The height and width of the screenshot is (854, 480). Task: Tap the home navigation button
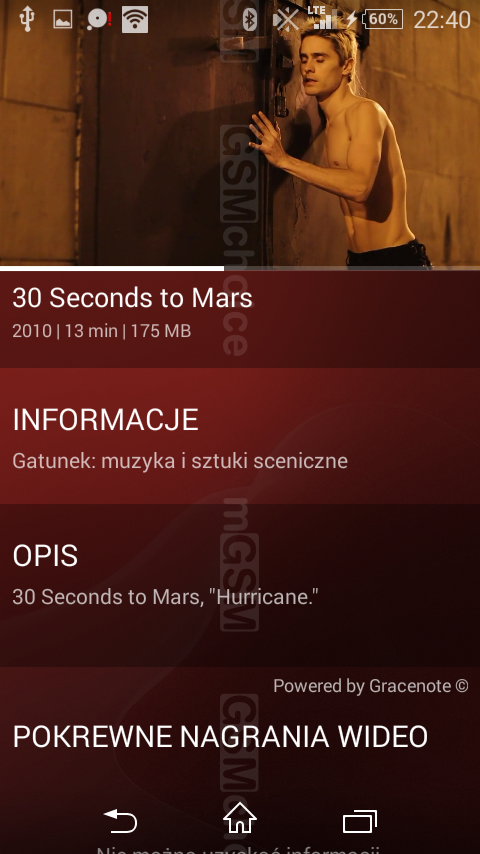point(240,819)
